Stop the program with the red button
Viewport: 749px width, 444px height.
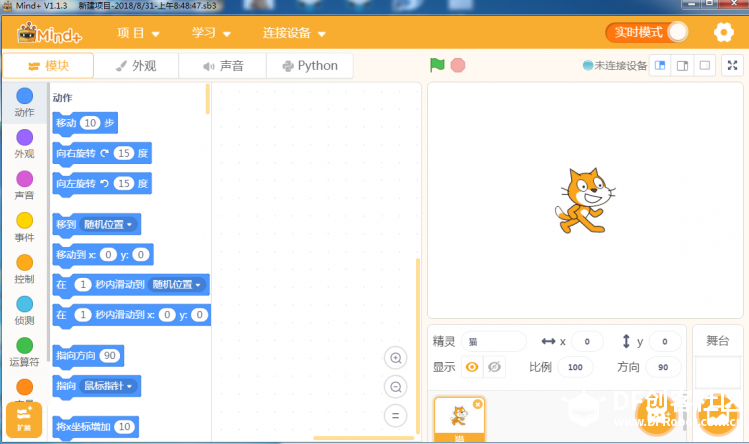click(x=458, y=65)
